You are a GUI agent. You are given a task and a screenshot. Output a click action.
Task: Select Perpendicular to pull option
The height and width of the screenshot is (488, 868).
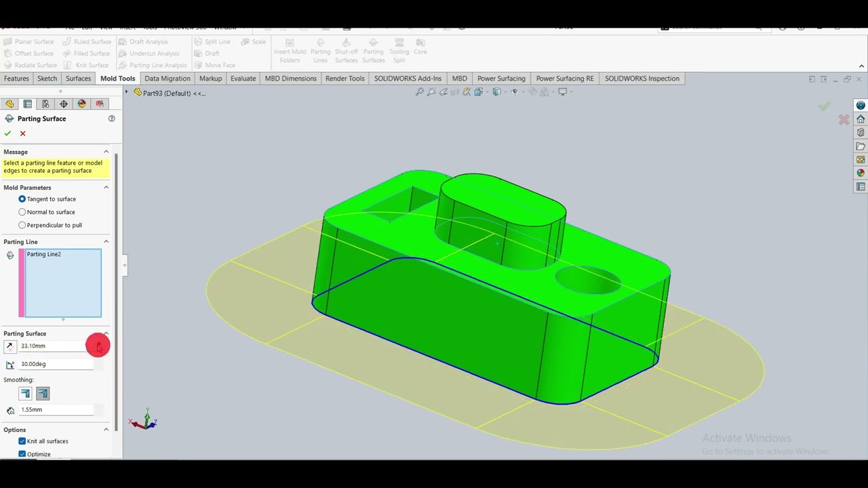[22, 225]
